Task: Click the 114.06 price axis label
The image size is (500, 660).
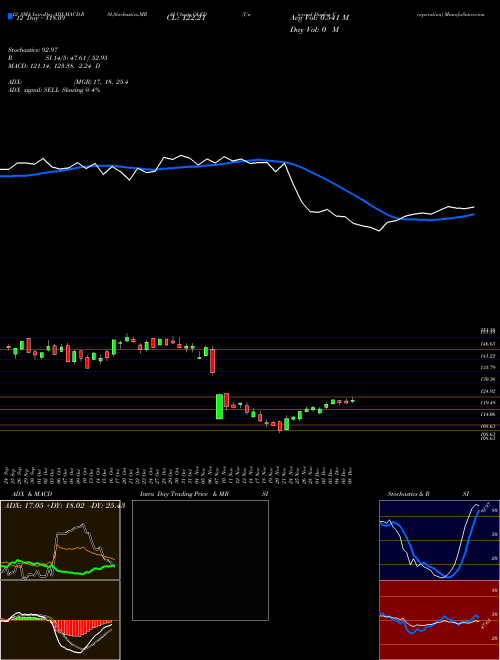Action: click(488, 415)
